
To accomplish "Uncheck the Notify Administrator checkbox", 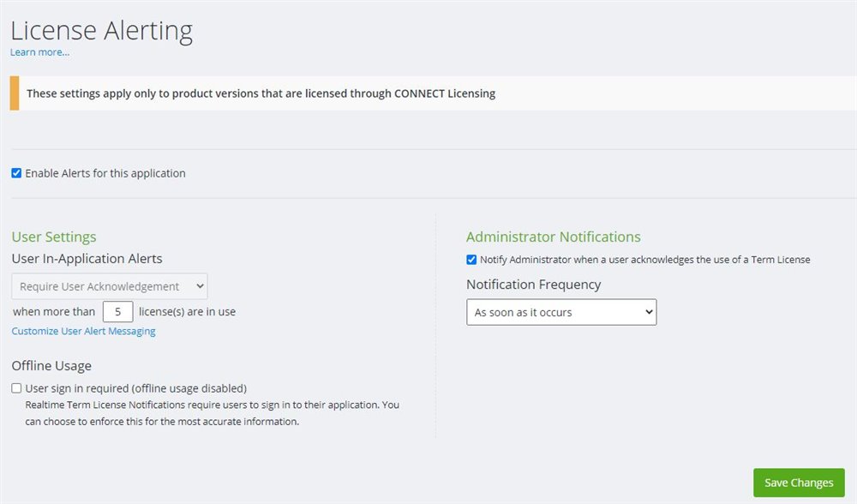I will click(x=471, y=260).
